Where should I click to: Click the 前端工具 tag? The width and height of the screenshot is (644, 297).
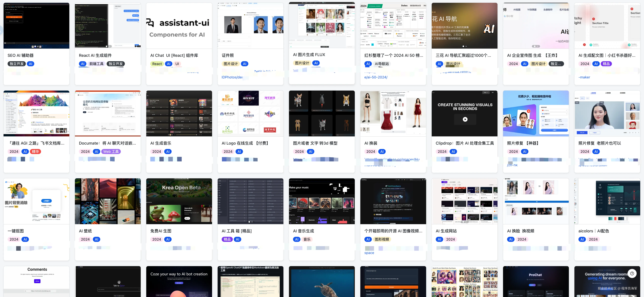click(96, 64)
